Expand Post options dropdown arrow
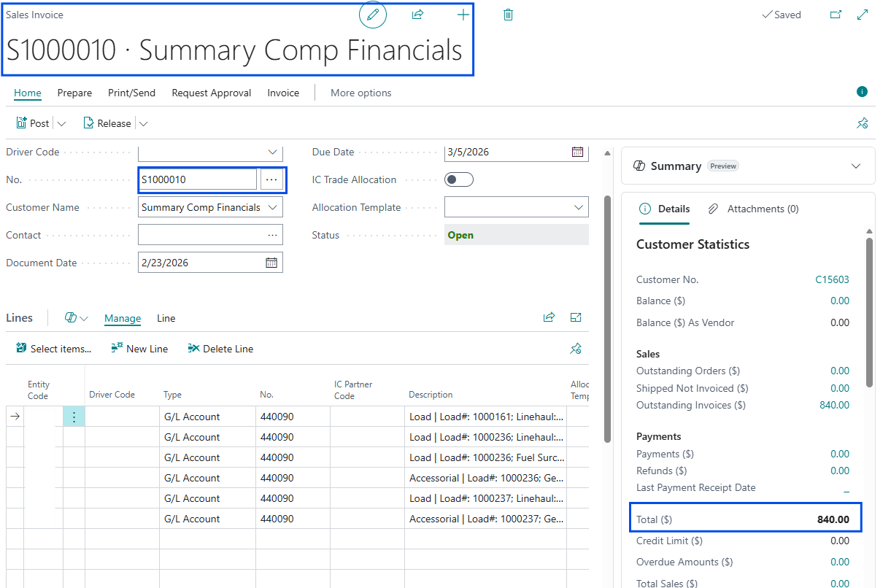Screen dimensions: 891x588 [61, 123]
